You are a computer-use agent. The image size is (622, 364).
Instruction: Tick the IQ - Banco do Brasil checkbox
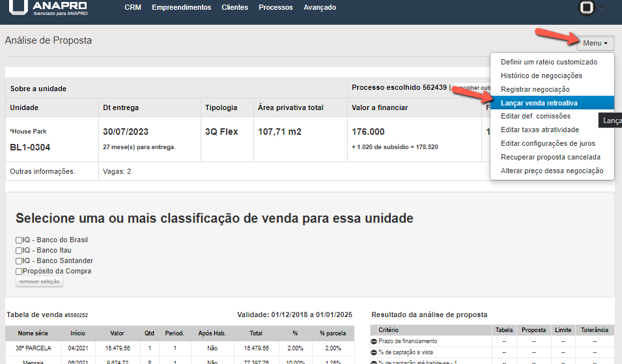(x=19, y=240)
